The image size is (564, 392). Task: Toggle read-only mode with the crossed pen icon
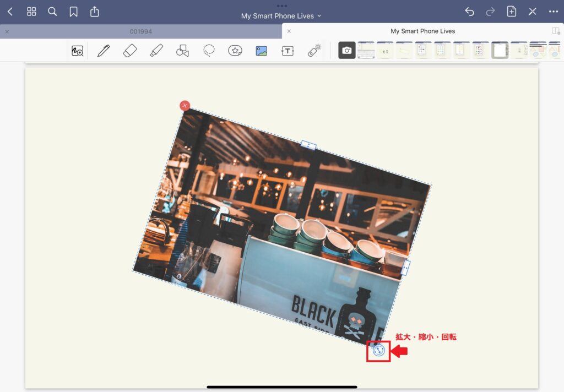(x=533, y=12)
